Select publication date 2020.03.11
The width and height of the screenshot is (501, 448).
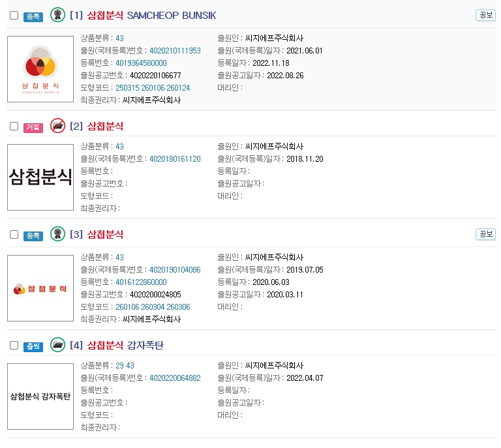point(285,295)
